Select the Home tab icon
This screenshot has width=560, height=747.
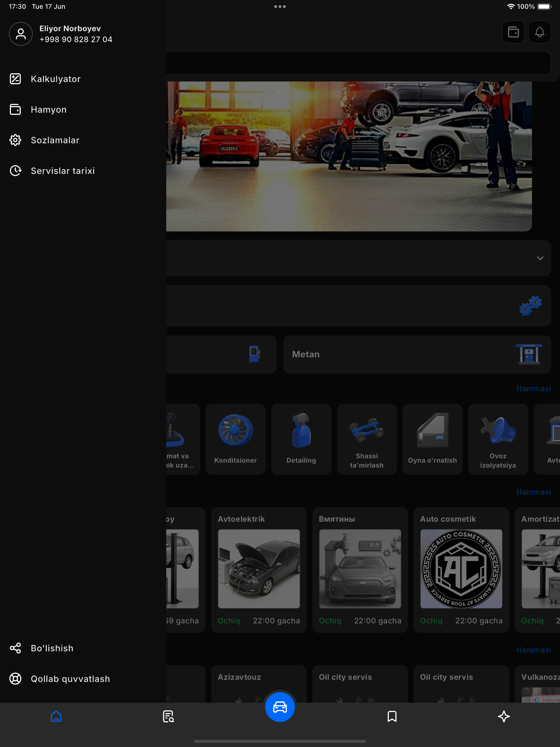click(x=56, y=716)
